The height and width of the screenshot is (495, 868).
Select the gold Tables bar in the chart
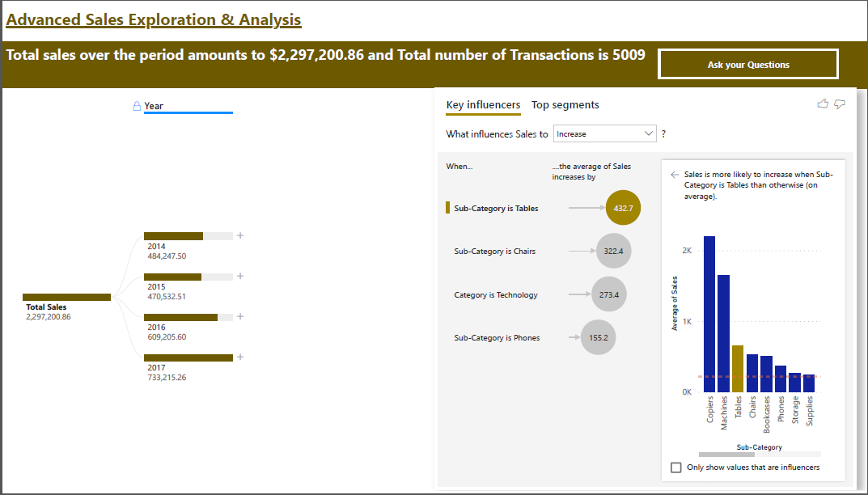(739, 368)
